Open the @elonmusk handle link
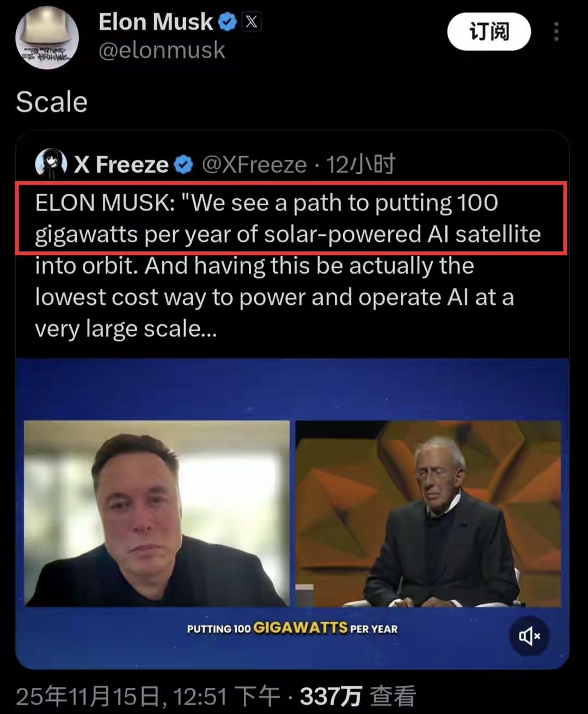Screen dimensions: 588x714 [162, 51]
